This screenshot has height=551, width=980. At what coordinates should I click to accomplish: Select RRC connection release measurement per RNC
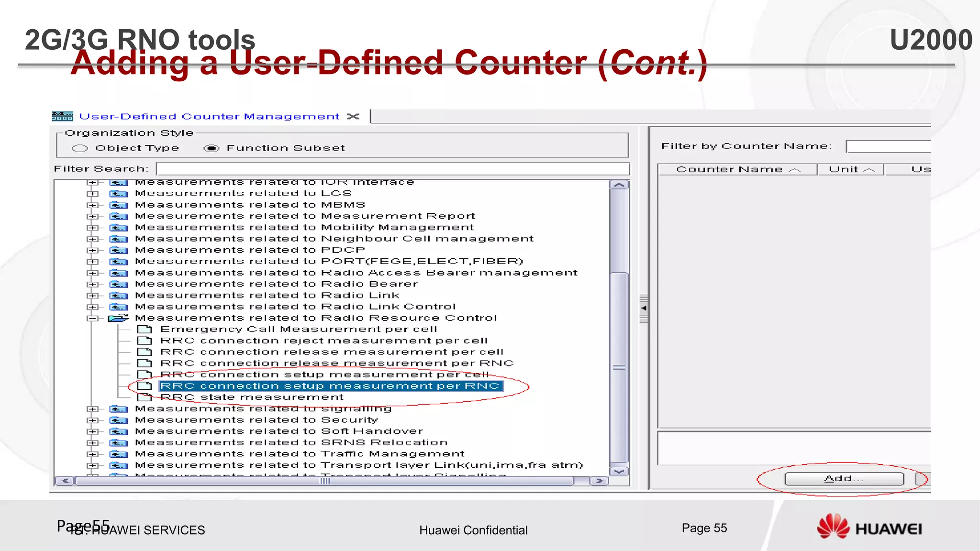coord(337,364)
